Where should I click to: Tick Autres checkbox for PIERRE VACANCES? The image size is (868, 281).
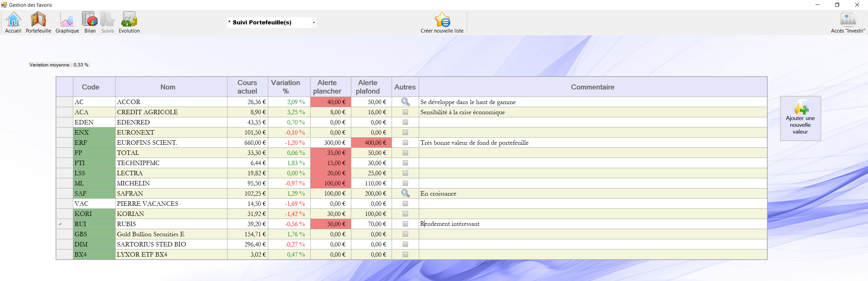click(405, 204)
